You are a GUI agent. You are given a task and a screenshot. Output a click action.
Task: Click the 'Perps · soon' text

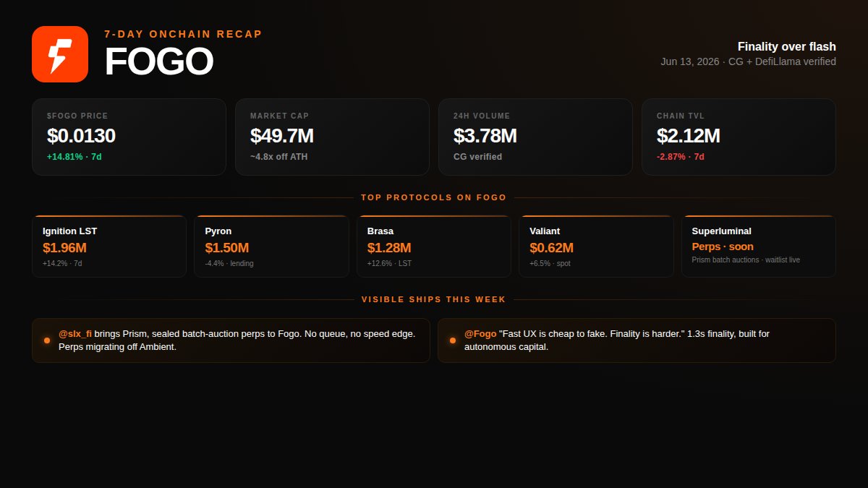click(723, 247)
